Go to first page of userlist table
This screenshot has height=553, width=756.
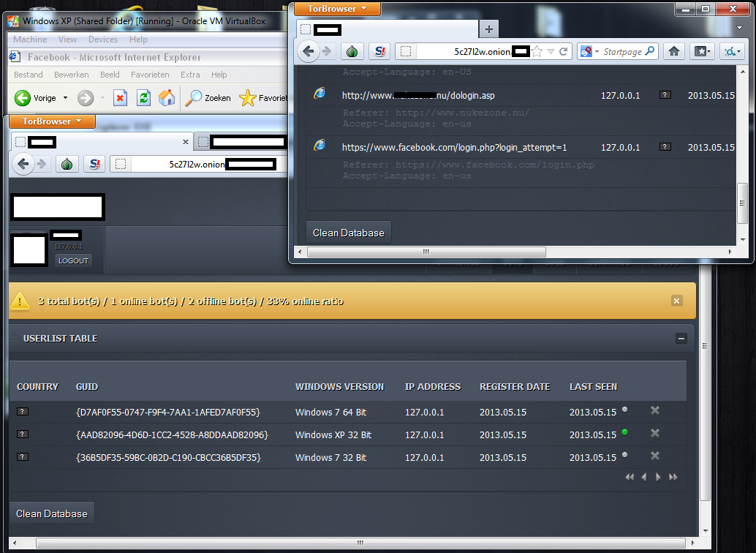[630, 477]
